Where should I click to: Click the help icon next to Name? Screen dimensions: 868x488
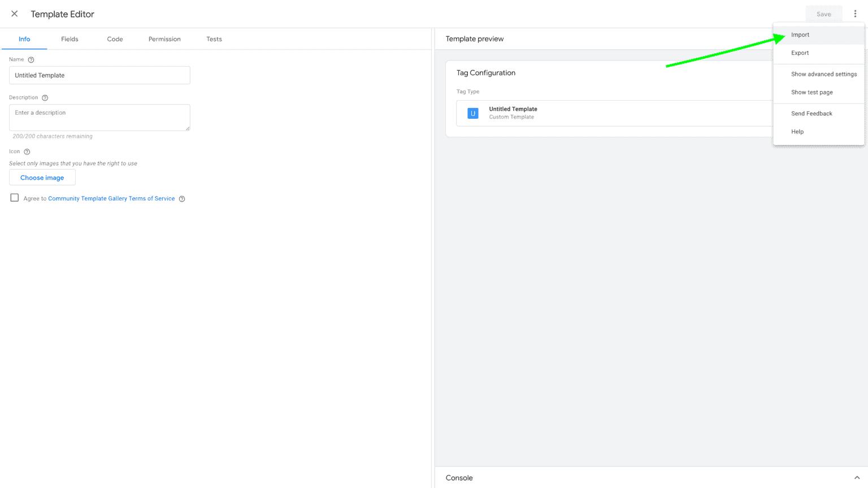31,60
